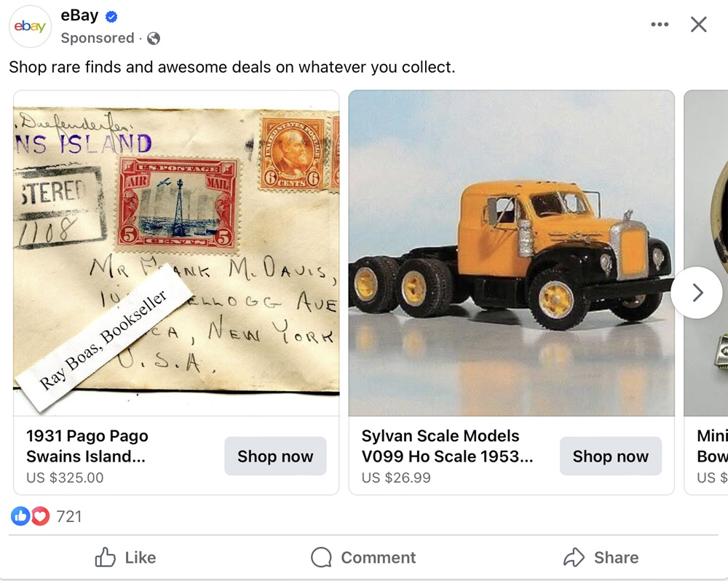Open Comment on the post
The image size is (728, 581).
363,557
